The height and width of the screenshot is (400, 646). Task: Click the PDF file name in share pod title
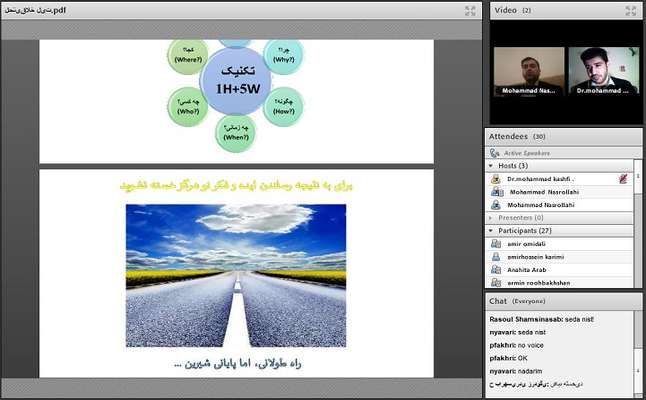tap(35, 10)
